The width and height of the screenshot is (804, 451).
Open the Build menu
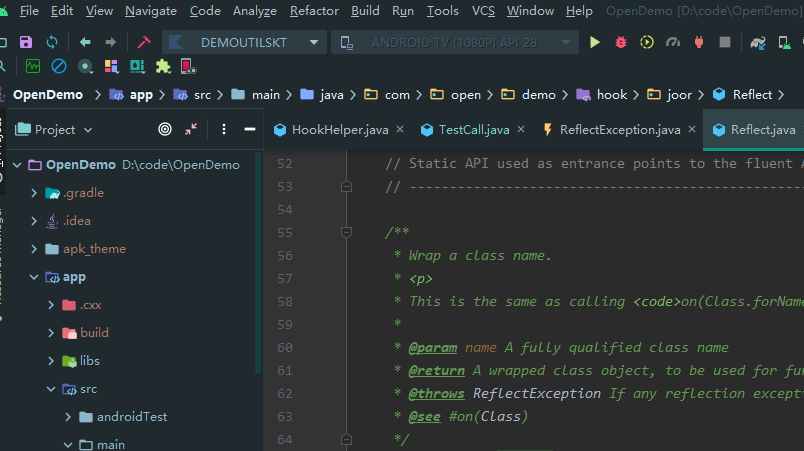[365, 11]
